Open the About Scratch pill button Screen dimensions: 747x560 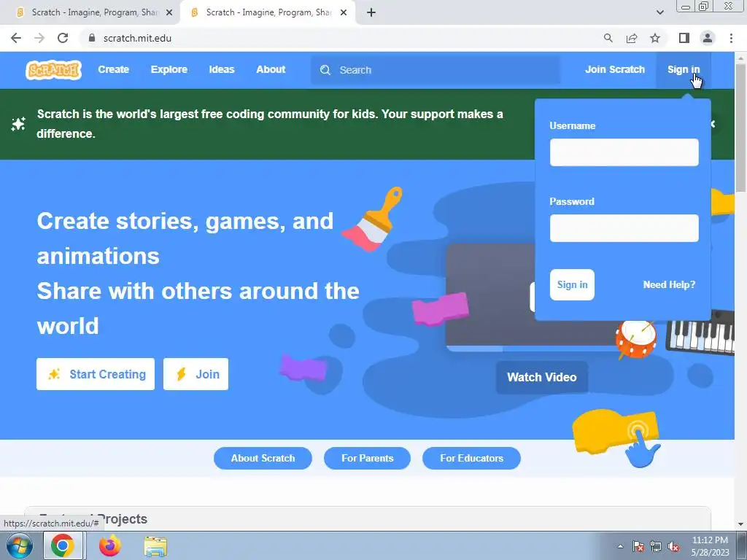pyautogui.click(x=263, y=458)
